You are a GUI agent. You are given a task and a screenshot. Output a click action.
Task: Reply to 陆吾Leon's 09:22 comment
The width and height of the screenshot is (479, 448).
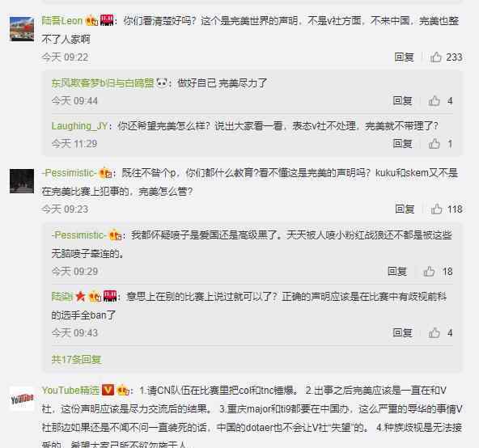pyautogui.click(x=404, y=57)
